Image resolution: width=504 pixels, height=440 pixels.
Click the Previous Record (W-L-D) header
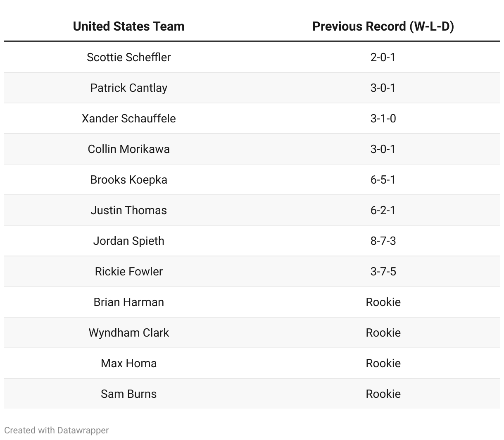click(x=383, y=26)
